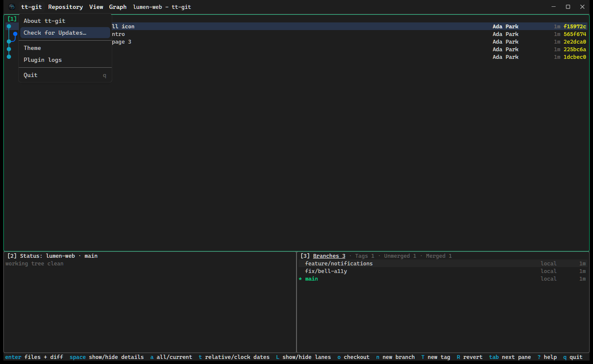Open the Repository menu
593x364 pixels.
click(66, 7)
